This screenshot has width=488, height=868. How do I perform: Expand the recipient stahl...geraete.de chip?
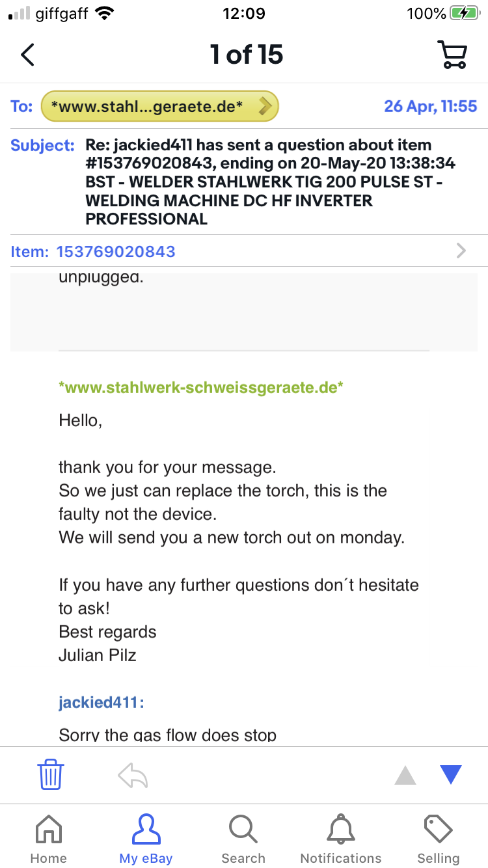(x=159, y=107)
